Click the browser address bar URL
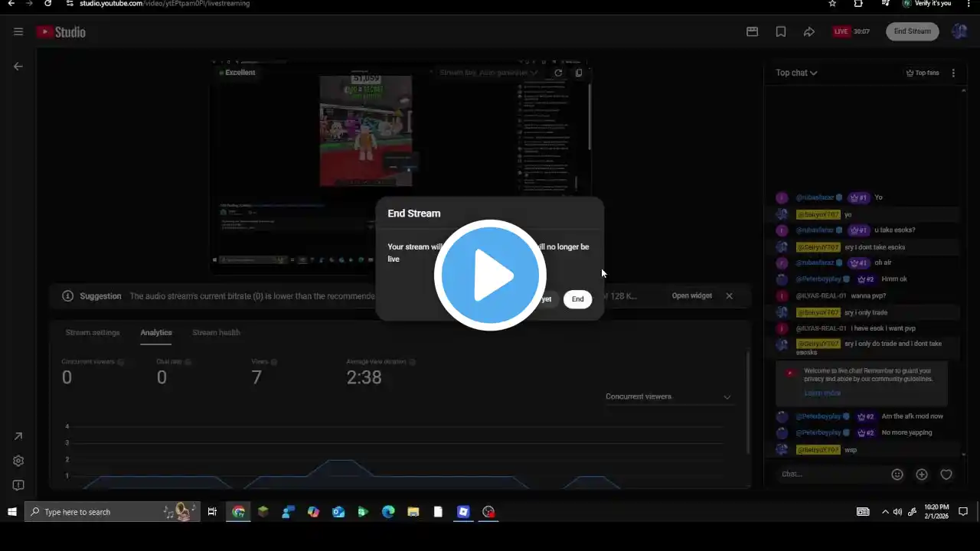Viewport: 980px width, 551px height. [x=165, y=4]
